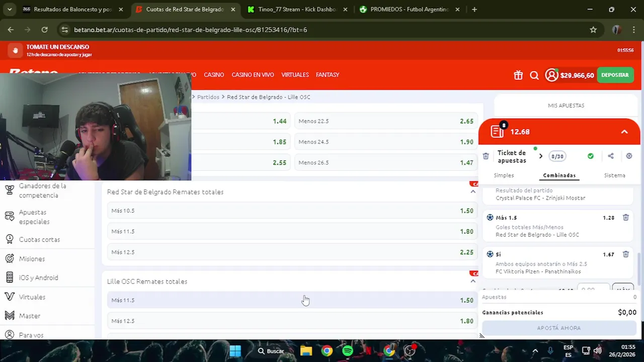Image resolution: width=644 pixels, height=362 pixels.
Task: Select Lille Más 12.5 at 1.80
Action: 292,321
